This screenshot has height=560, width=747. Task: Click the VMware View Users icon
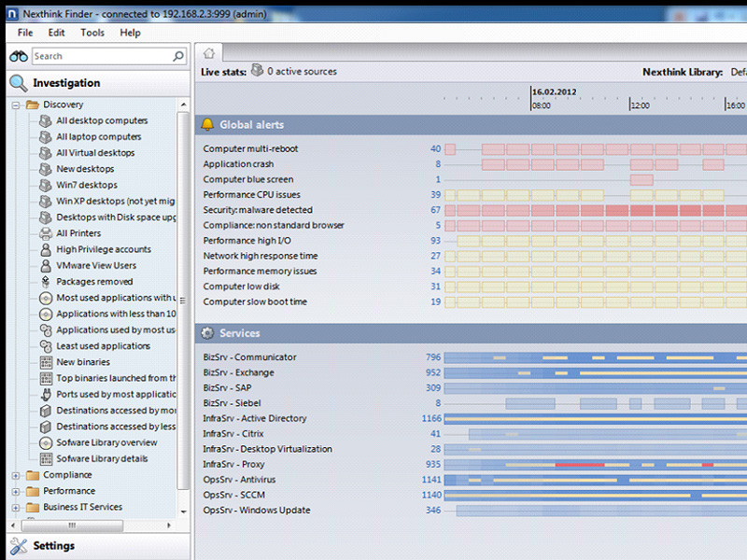tap(46, 266)
